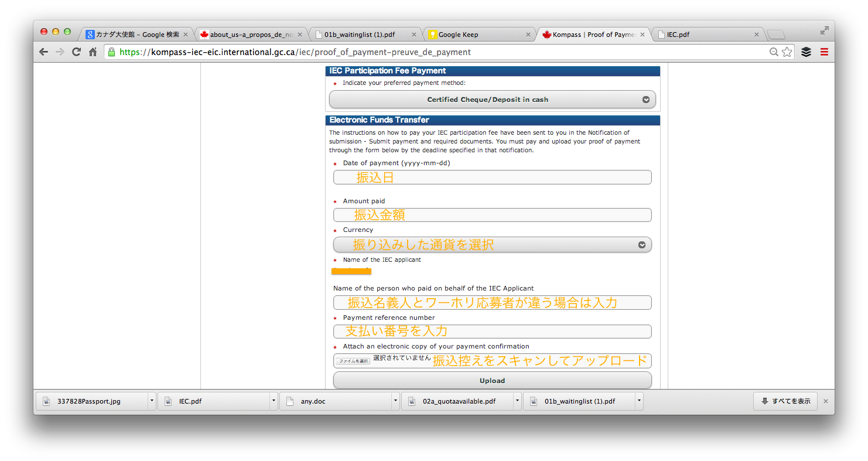Click the file chooser button
Image resolution: width=868 pixels, height=461 pixels.
(353, 361)
